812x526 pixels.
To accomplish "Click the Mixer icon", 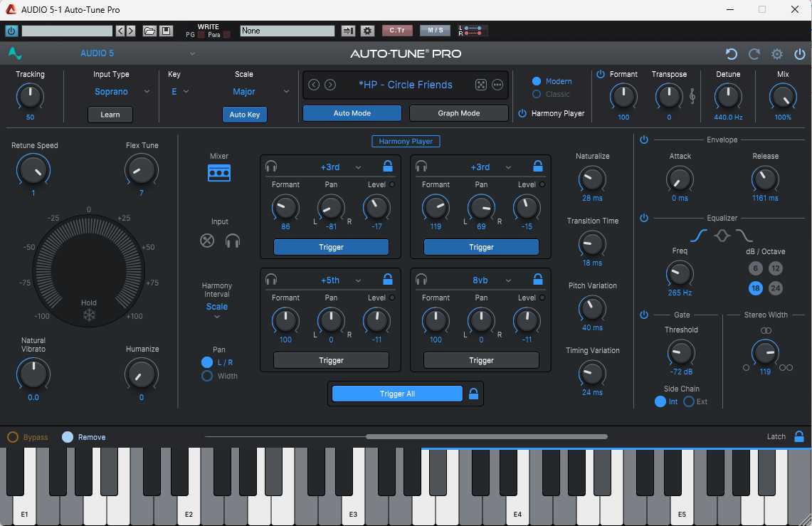I will pos(219,173).
